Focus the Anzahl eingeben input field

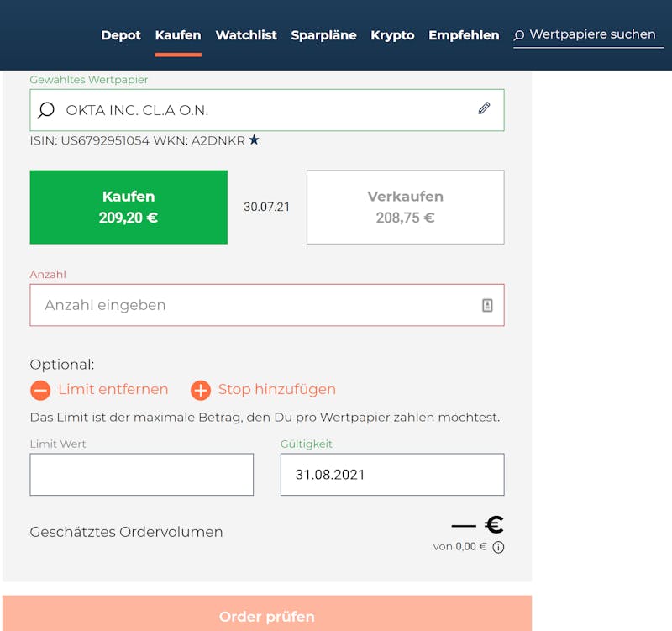tap(267, 305)
